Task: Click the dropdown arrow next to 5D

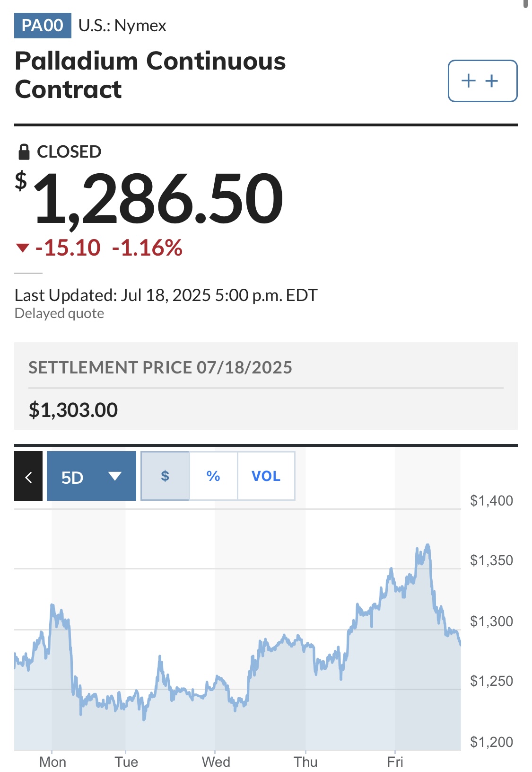Action: (x=115, y=476)
